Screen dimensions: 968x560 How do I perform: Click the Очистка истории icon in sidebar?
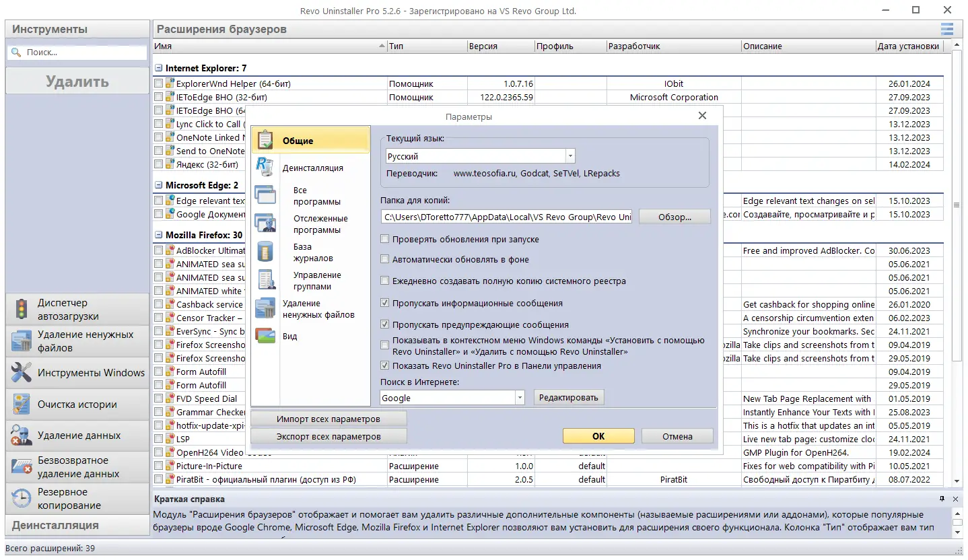tap(22, 404)
